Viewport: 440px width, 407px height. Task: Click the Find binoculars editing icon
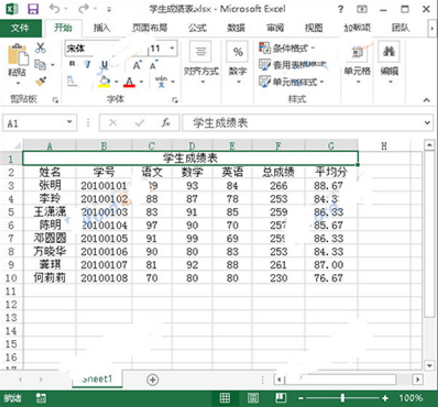[x=389, y=51]
